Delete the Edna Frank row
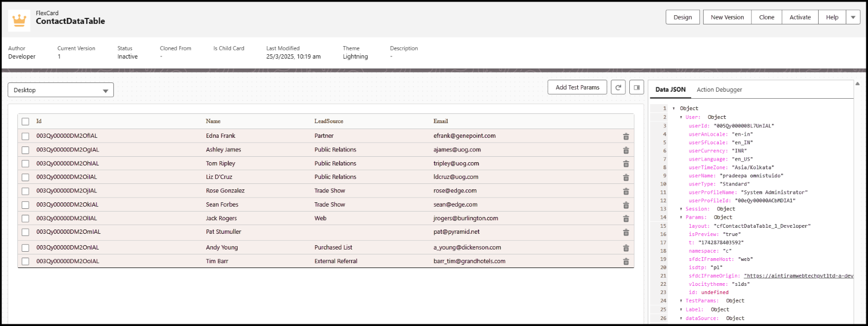Screen dimensions: 868x326 626,137
